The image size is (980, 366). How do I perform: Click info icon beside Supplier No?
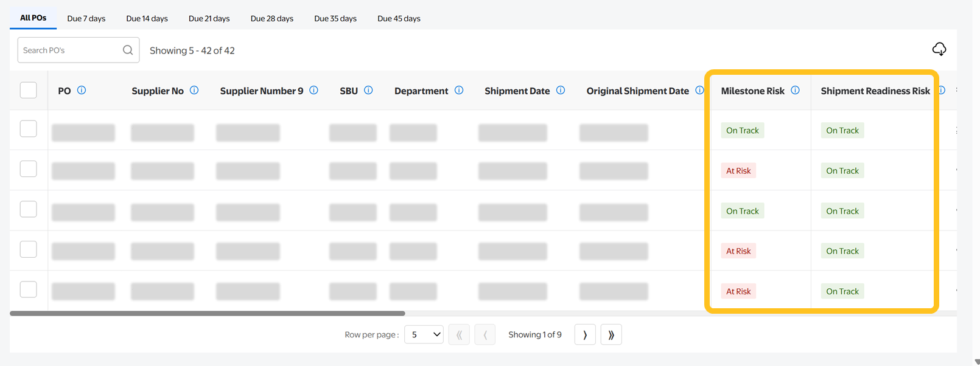pos(194,91)
